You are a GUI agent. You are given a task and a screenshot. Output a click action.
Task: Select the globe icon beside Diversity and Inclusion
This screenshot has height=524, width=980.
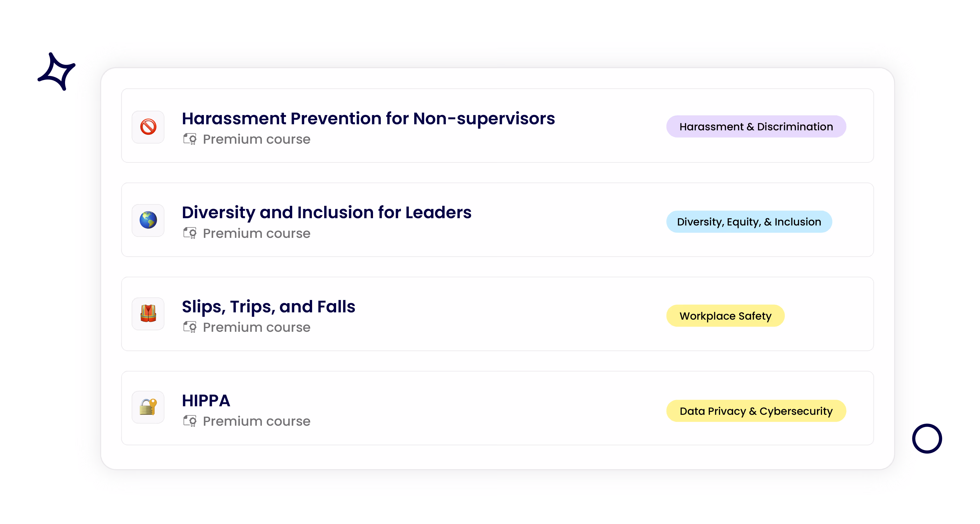[148, 221]
